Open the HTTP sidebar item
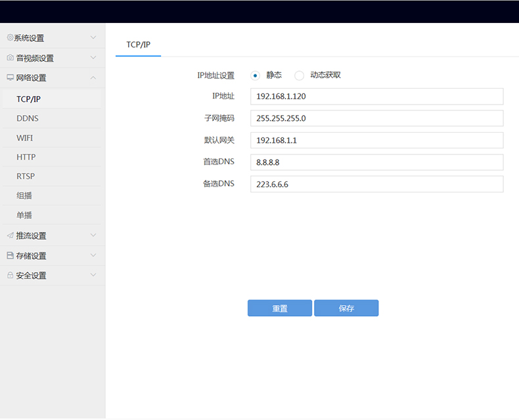The width and height of the screenshot is (519, 420). [52, 157]
